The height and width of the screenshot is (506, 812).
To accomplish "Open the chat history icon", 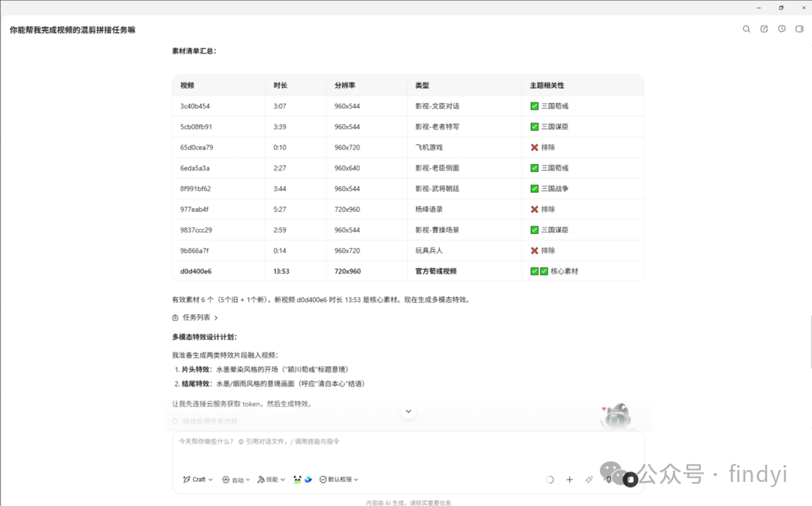I will [x=782, y=29].
